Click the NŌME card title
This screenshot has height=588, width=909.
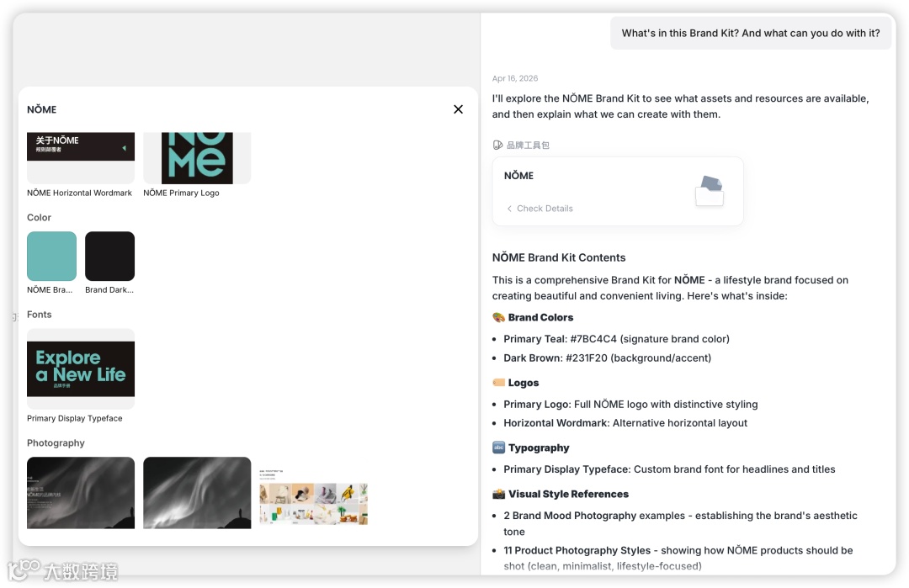coord(518,176)
